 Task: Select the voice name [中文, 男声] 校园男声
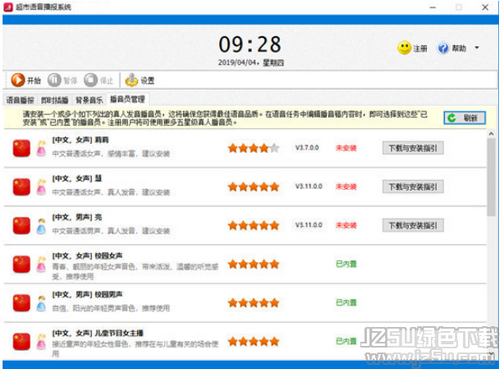pos(87,295)
